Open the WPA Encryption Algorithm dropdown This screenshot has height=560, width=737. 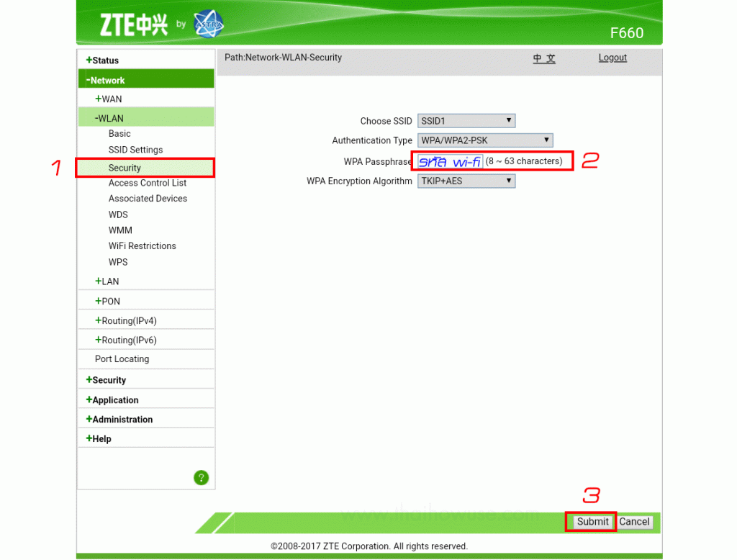click(x=466, y=181)
